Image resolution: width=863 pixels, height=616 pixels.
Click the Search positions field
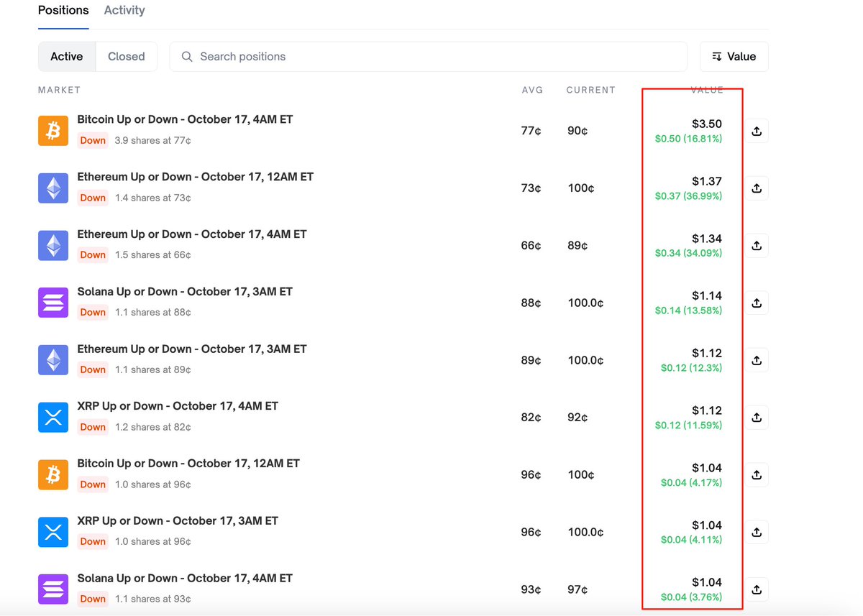[431, 57]
